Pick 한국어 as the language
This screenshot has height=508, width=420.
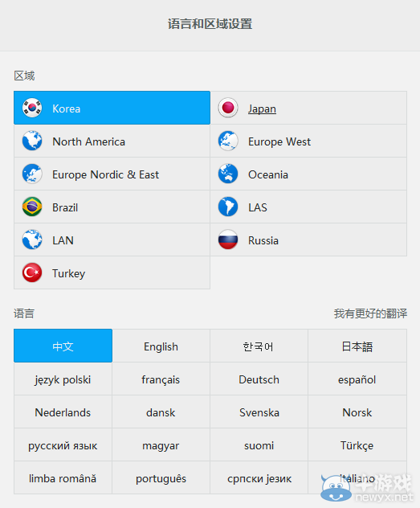[259, 346]
